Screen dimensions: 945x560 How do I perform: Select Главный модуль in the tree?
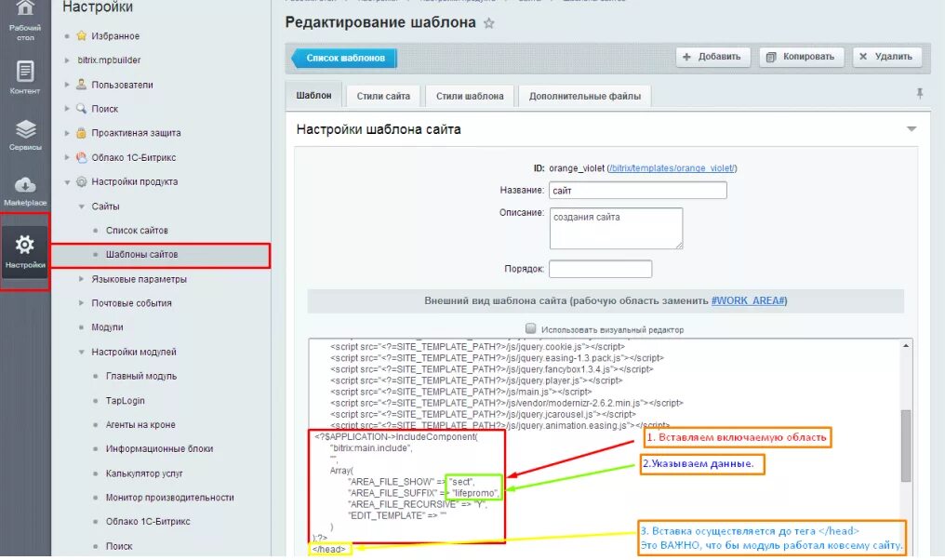[x=141, y=376]
